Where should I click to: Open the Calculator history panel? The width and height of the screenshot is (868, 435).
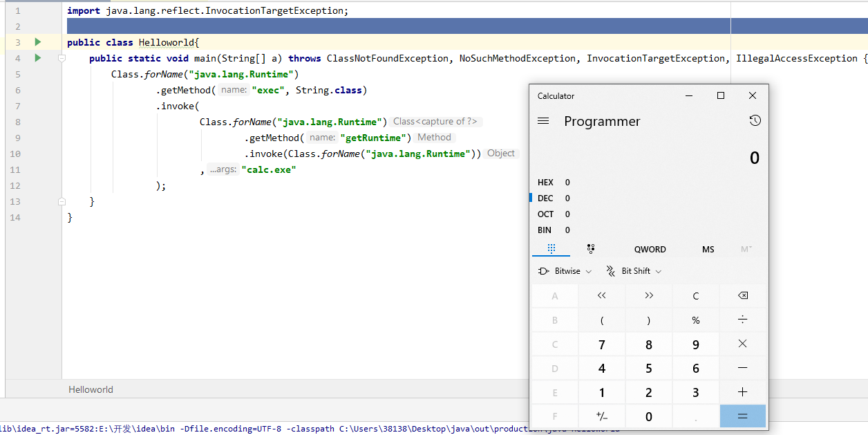pos(755,121)
